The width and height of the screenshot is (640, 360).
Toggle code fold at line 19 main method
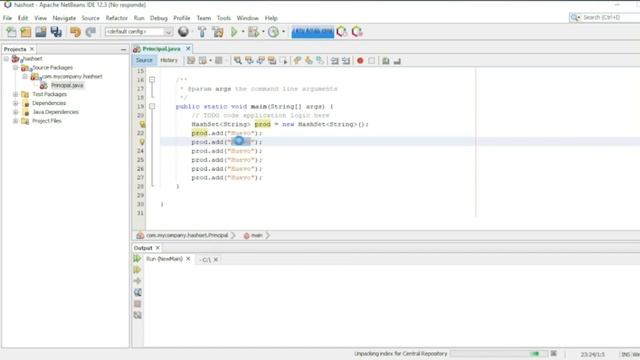[x=152, y=106]
